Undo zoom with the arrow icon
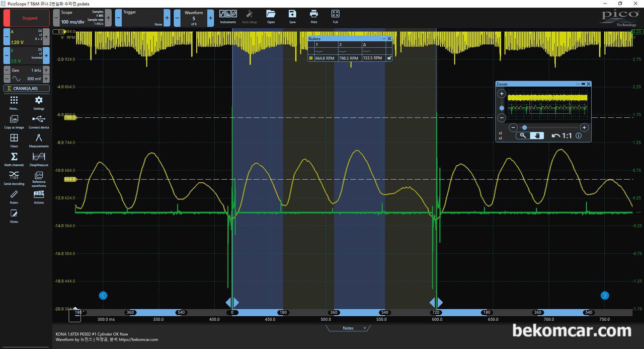This screenshot has width=644, height=349. click(555, 135)
